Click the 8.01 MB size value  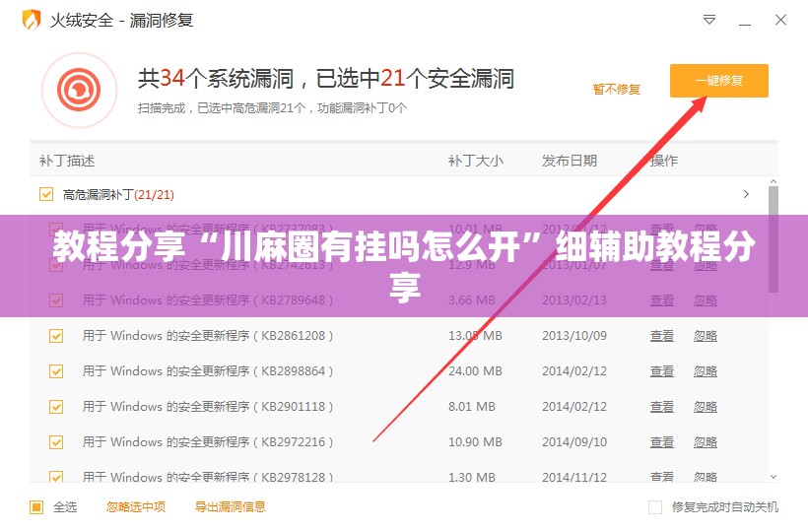pyautogui.click(x=472, y=407)
